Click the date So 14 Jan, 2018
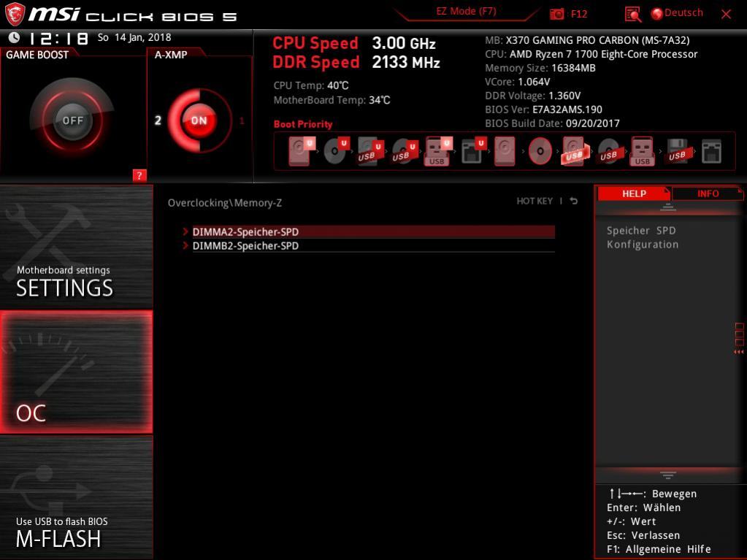747x560 pixels. (134, 37)
